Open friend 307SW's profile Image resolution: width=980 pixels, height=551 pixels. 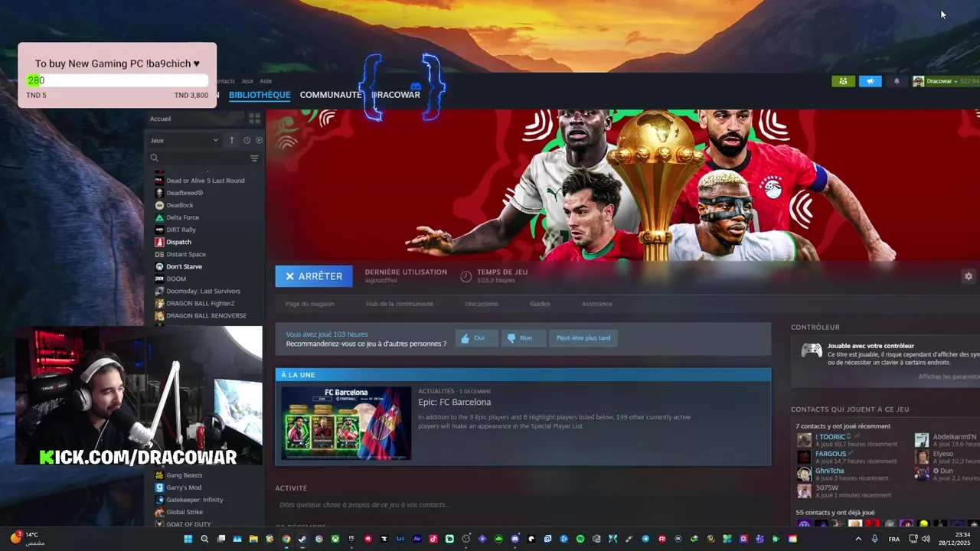[x=826, y=487]
